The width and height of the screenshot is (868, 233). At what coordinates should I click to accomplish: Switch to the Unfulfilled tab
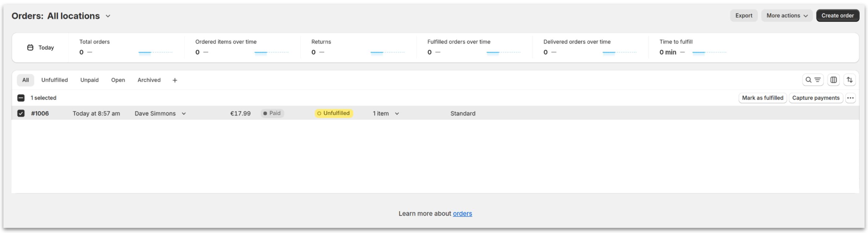point(55,80)
